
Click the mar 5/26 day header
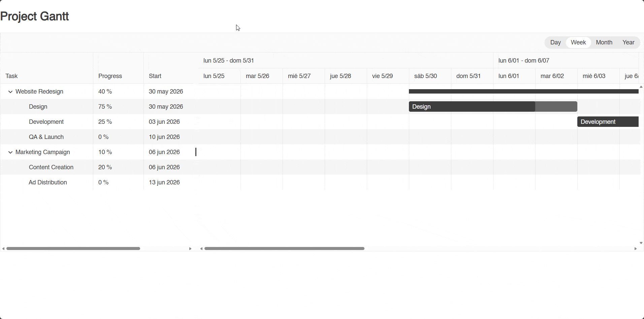[262, 76]
